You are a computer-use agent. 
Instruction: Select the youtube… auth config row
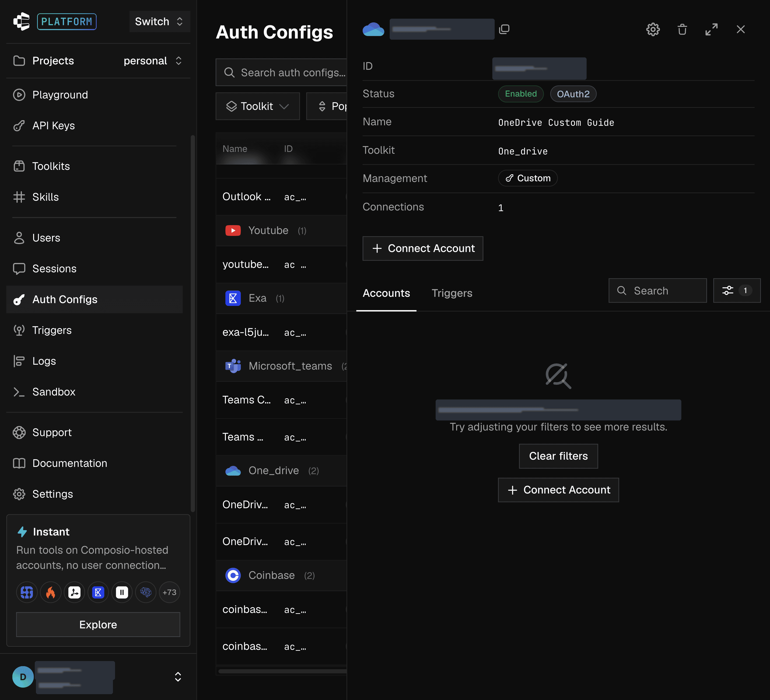point(281,264)
